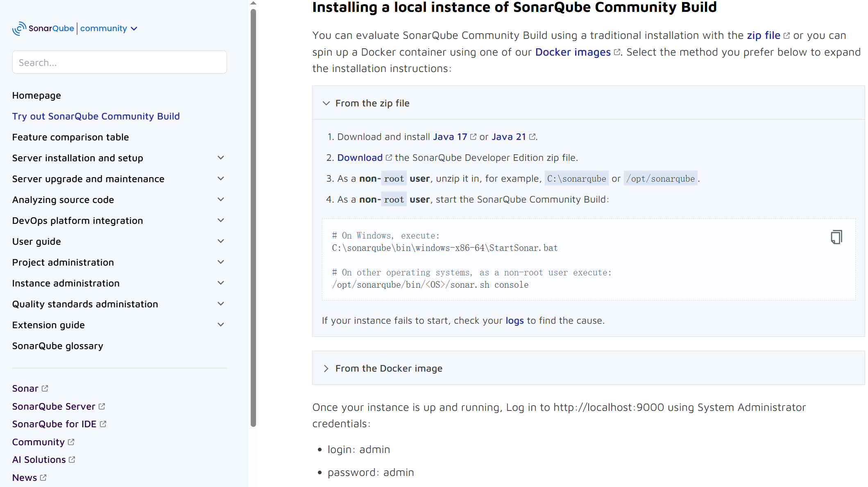Expand Quality standards administation chevron
Image resolution: width=868 pixels, height=487 pixels.
pos(221,304)
